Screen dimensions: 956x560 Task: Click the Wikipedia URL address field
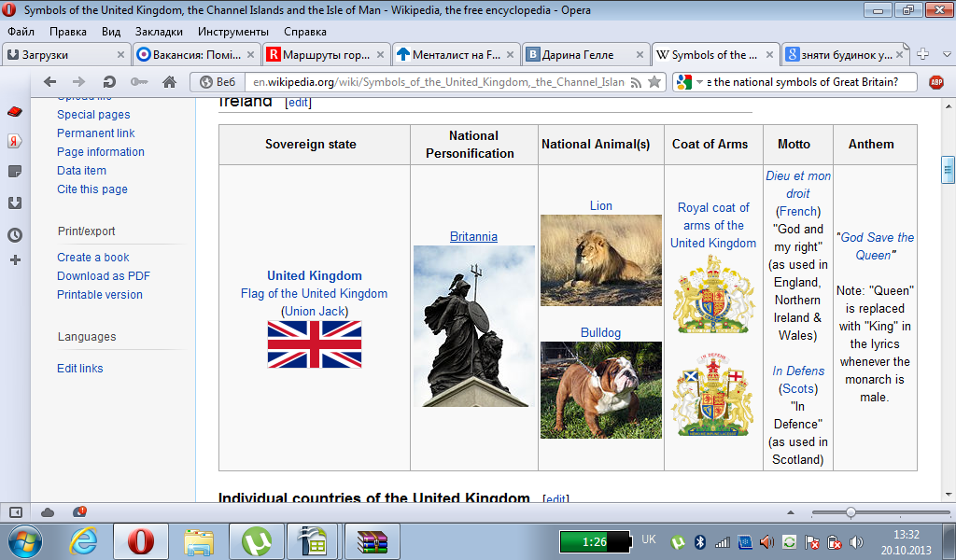point(439,82)
